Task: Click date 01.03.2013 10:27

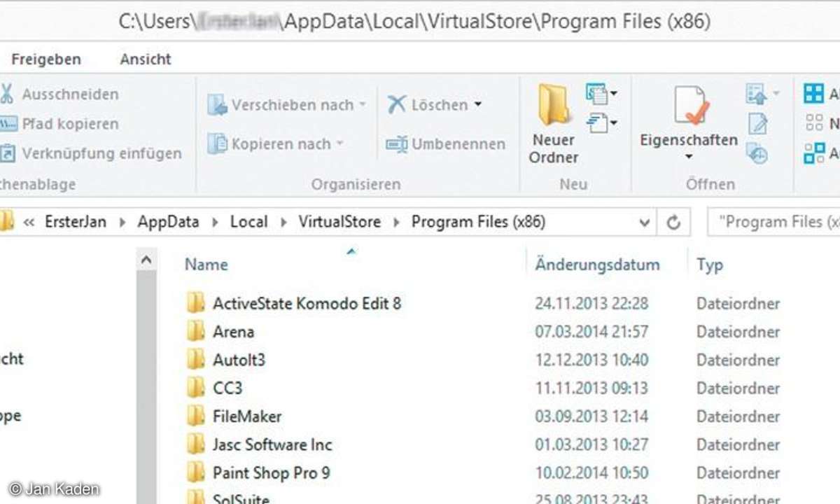Action: click(x=591, y=444)
